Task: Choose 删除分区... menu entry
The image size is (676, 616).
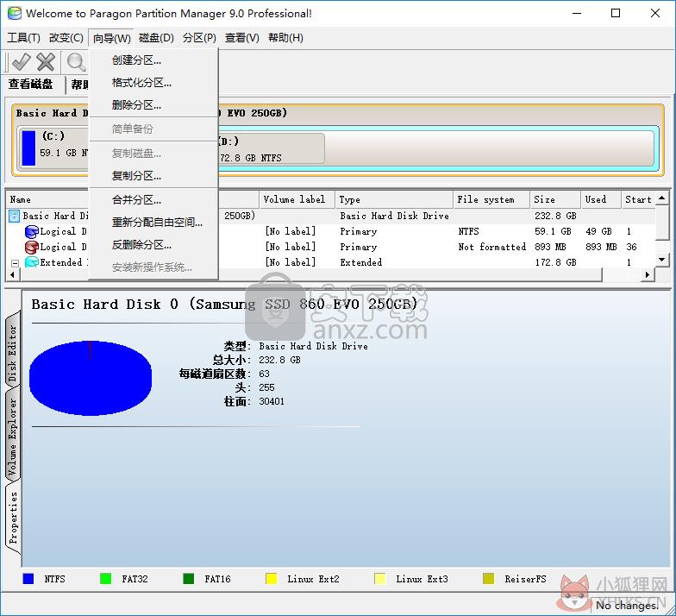Action: (x=153, y=105)
